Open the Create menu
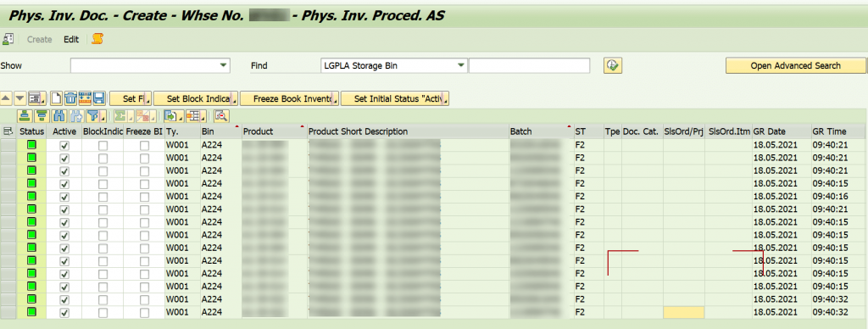868x329 pixels. 39,39
